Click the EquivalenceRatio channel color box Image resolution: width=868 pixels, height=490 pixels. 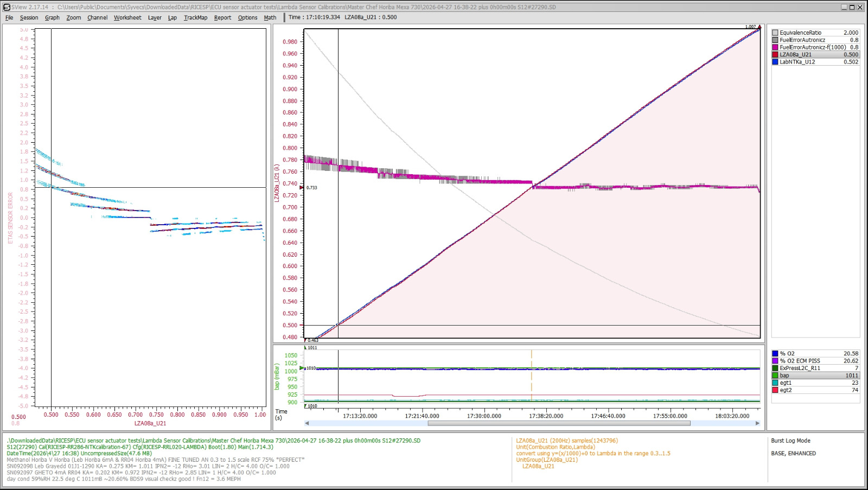click(775, 33)
